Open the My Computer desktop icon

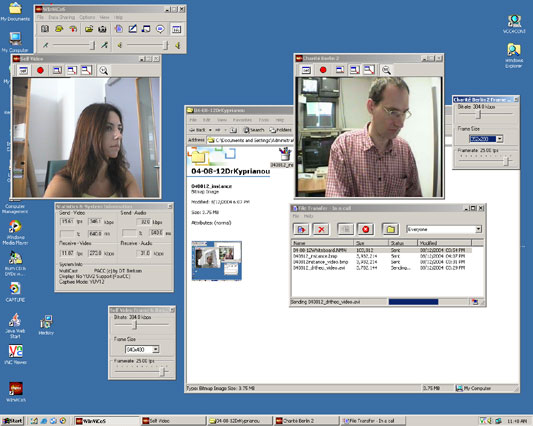click(x=15, y=42)
